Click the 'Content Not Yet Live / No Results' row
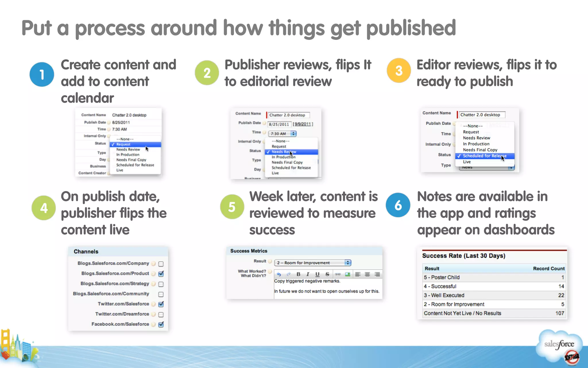This screenshot has height=368, width=588. tap(494, 313)
